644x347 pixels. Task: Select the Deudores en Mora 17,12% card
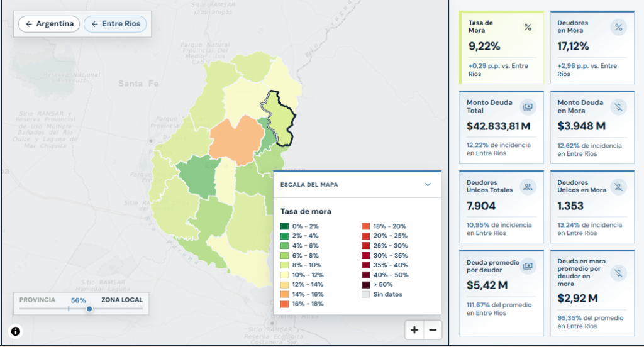[592, 48]
